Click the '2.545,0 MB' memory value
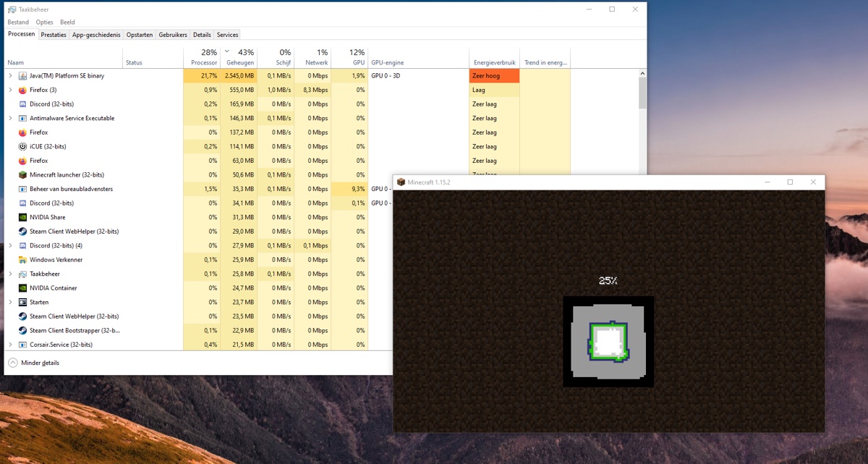The image size is (868, 464). tap(238, 76)
